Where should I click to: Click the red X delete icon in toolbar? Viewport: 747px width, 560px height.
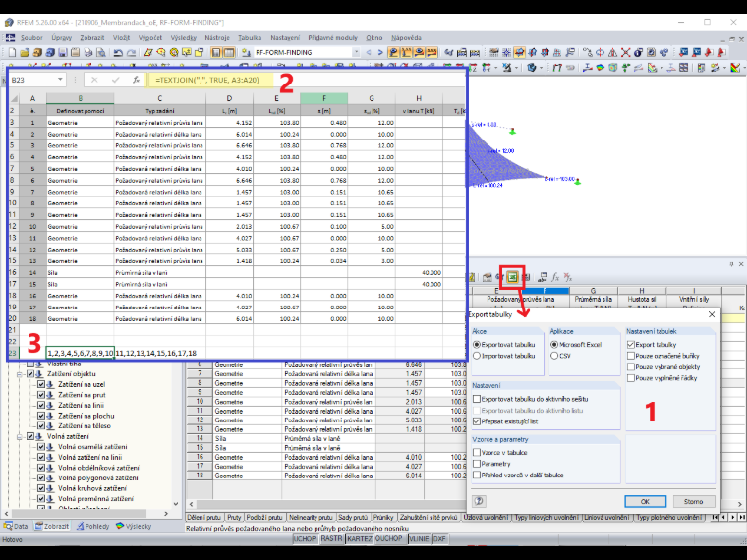coord(625,52)
